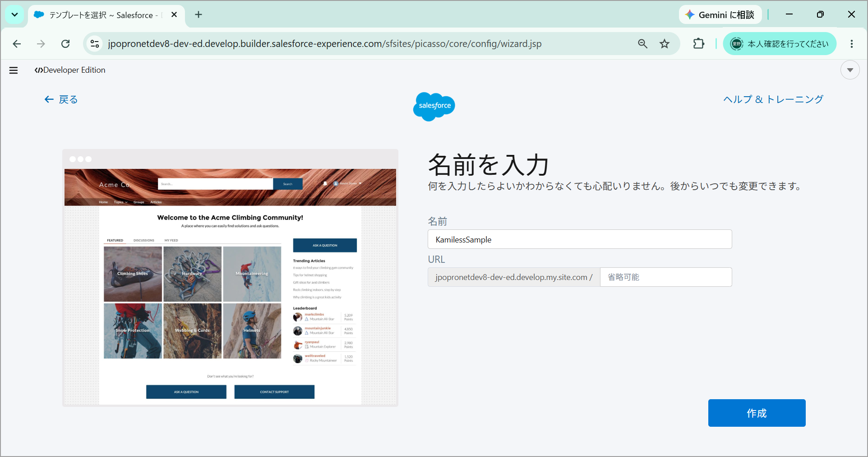
Task: Open site information icon in address bar
Action: coord(95,44)
